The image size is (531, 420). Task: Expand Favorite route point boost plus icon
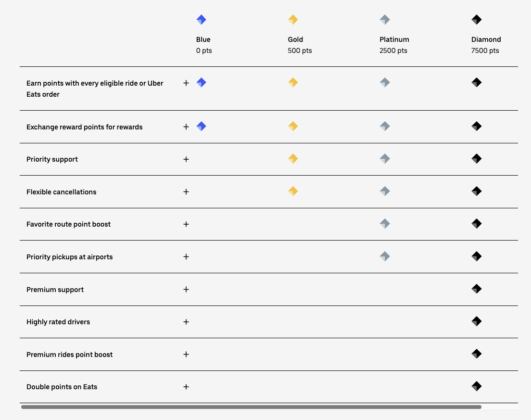coord(186,224)
